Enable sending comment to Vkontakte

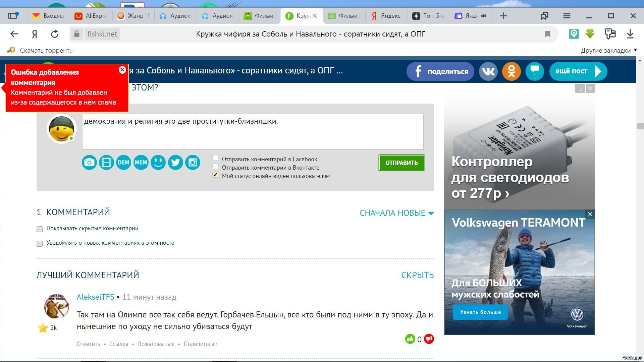(215, 167)
